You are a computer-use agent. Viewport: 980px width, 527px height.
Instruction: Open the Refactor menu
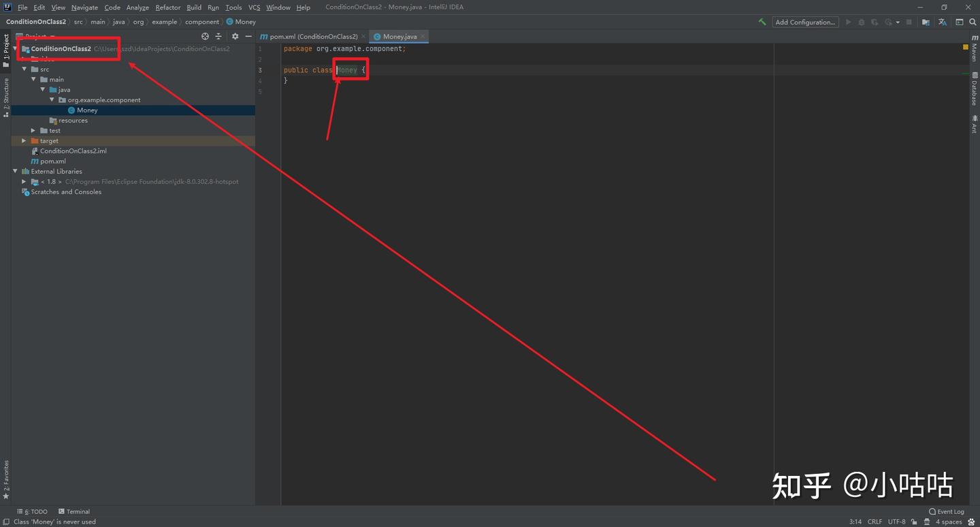(168, 7)
